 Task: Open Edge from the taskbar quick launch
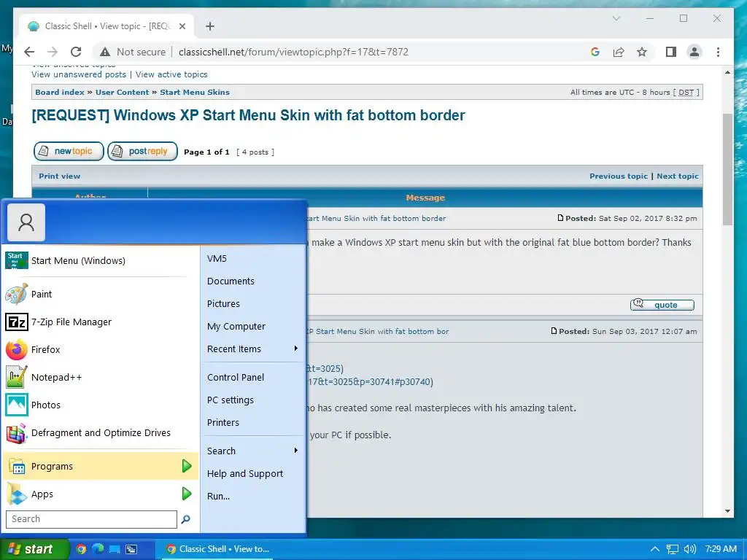tap(98, 549)
